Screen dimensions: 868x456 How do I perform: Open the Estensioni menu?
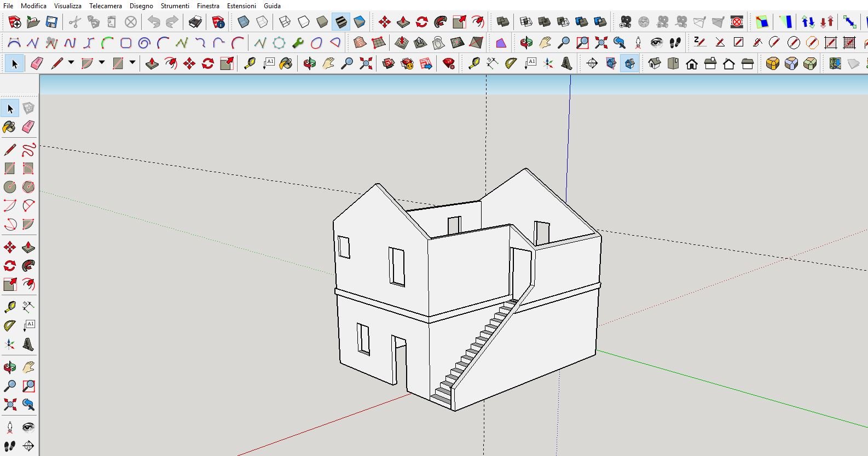(x=241, y=6)
